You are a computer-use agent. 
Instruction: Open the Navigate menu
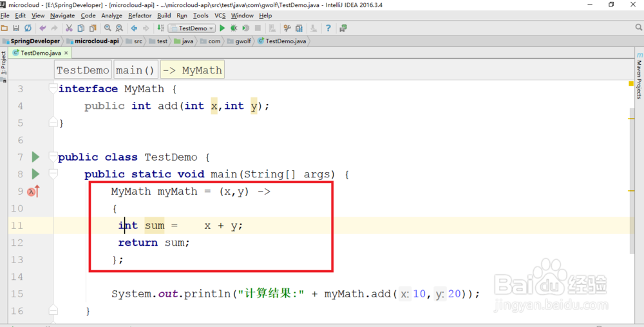click(62, 15)
